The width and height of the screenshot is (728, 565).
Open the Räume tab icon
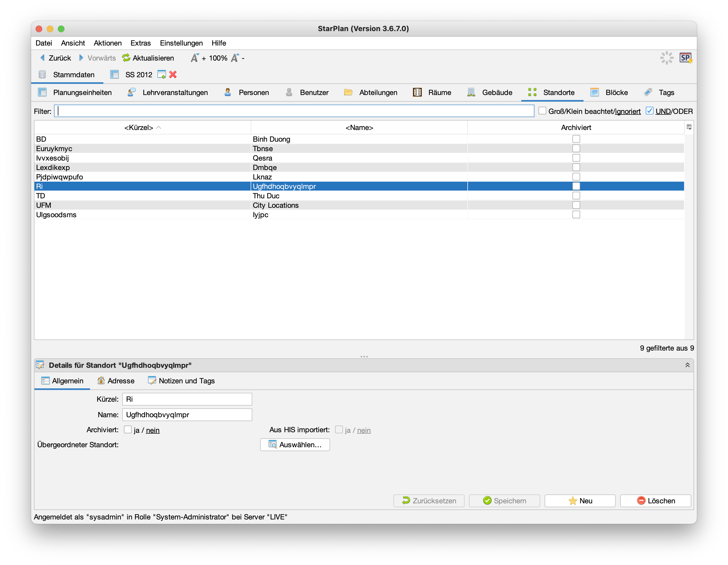pos(417,92)
